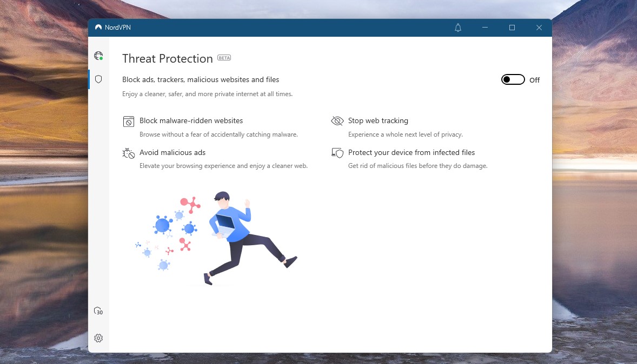This screenshot has height=364, width=637.
Task: Click 'Enjoy a cleaner, safer' description text
Action: (x=207, y=94)
